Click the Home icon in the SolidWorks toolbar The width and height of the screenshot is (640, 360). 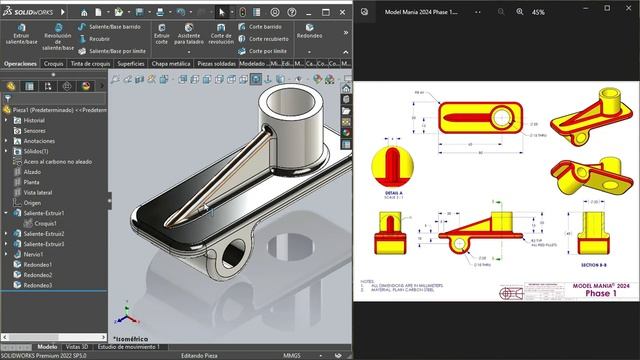click(x=84, y=12)
